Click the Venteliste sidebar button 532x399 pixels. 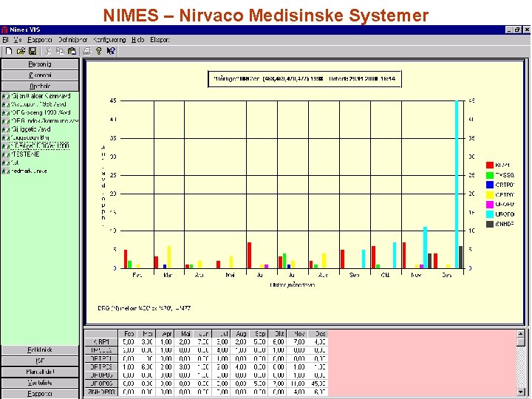tap(40, 383)
